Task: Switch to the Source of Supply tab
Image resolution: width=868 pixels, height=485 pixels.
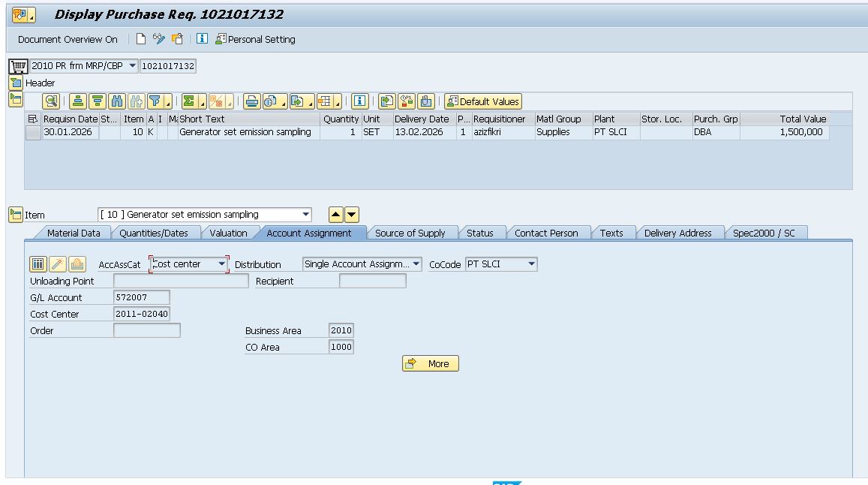Action: pos(410,233)
